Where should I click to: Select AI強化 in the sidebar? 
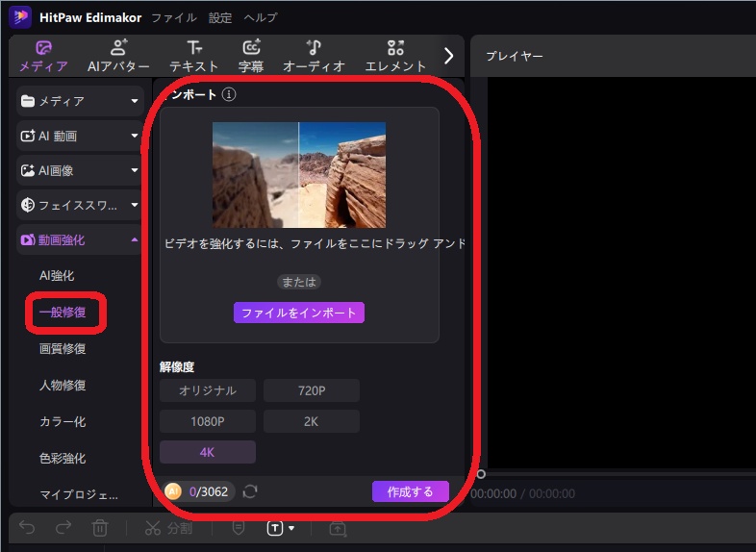pos(57,276)
